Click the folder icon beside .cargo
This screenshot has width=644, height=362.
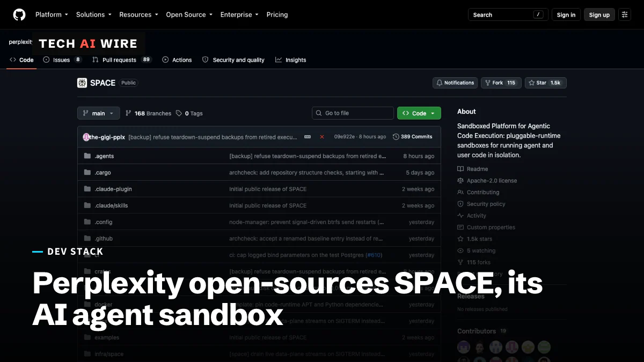pos(87,173)
